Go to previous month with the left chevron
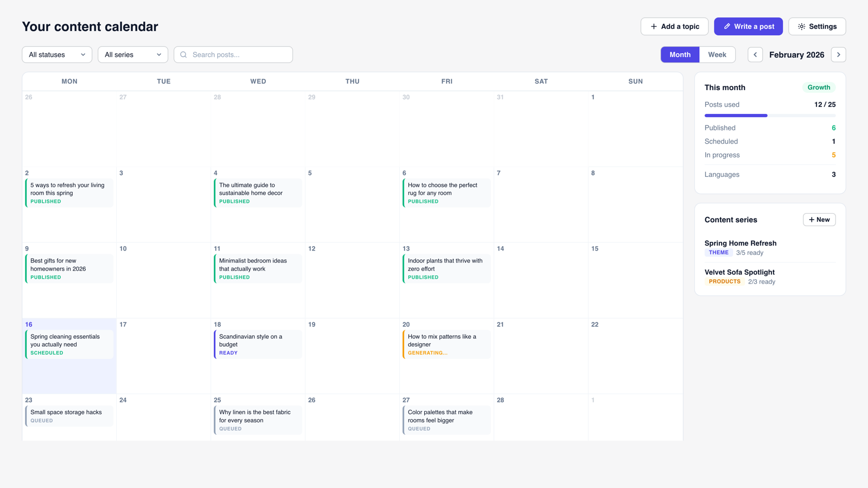Viewport: 868px width, 488px height. (x=755, y=54)
